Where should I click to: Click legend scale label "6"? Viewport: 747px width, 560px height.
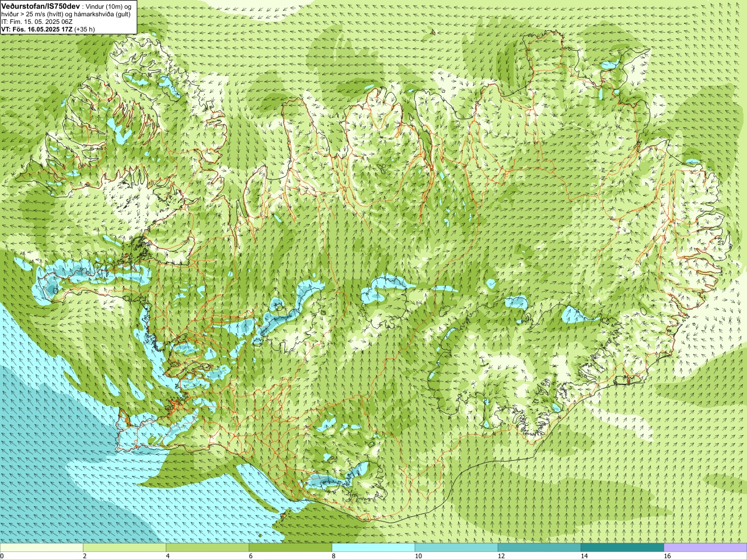click(x=251, y=556)
